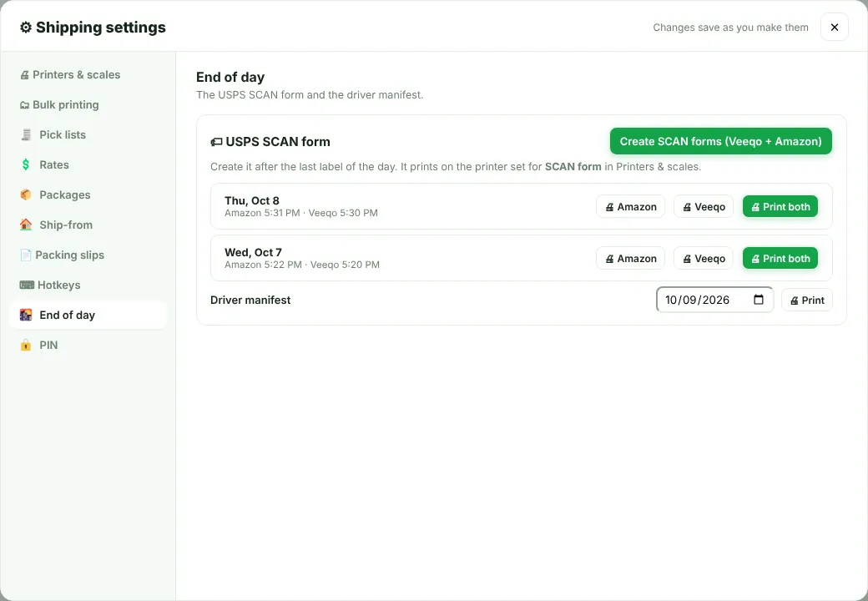
Task: Click the 'Amazon 5:22 PM · Veeqo 5:20 PM' timestamp
Action: pos(302,265)
